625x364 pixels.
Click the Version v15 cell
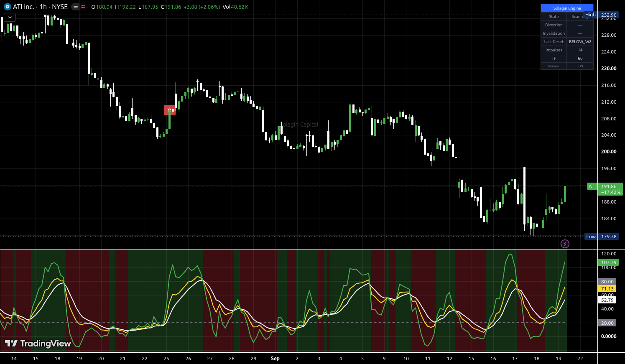(x=580, y=66)
